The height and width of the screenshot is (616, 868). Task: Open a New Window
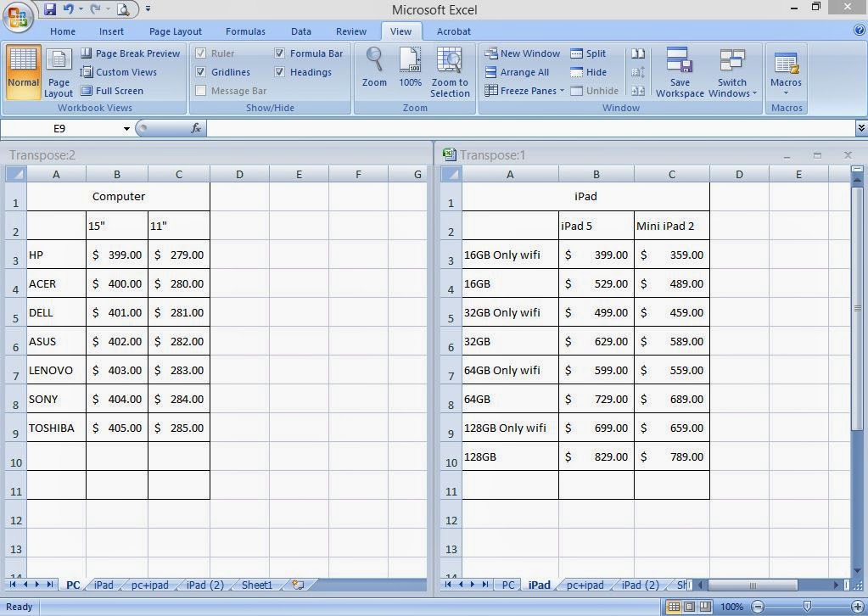pos(523,53)
